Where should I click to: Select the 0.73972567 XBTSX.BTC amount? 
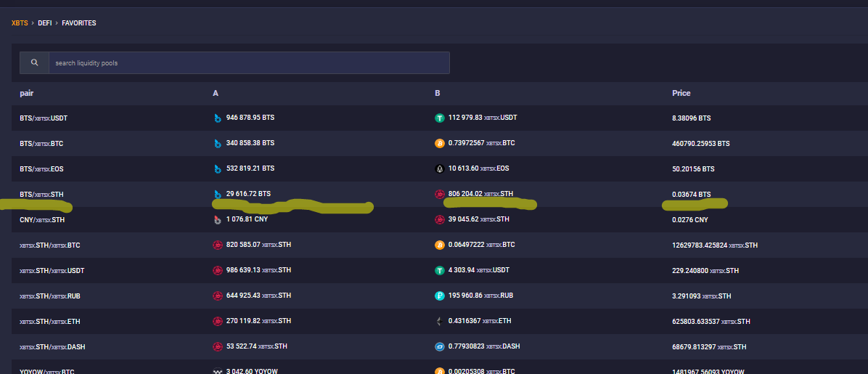[482, 143]
